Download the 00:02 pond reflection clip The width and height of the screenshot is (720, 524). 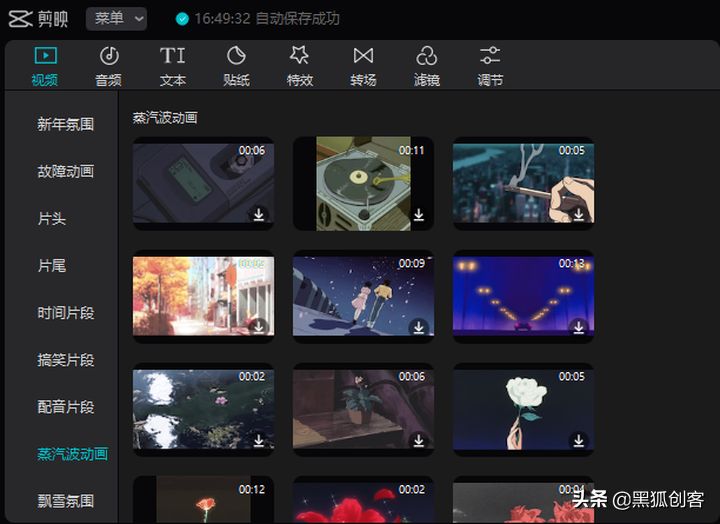[259, 440]
